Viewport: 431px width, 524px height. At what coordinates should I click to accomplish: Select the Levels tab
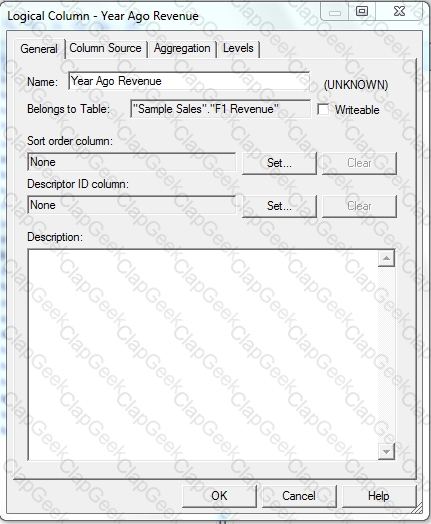(x=238, y=48)
